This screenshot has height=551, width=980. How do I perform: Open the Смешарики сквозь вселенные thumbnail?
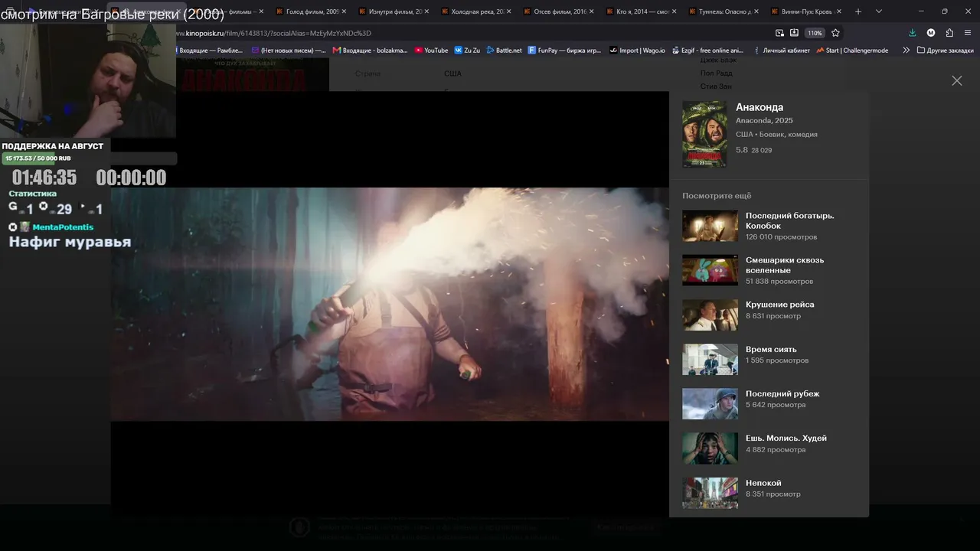tap(710, 270)
